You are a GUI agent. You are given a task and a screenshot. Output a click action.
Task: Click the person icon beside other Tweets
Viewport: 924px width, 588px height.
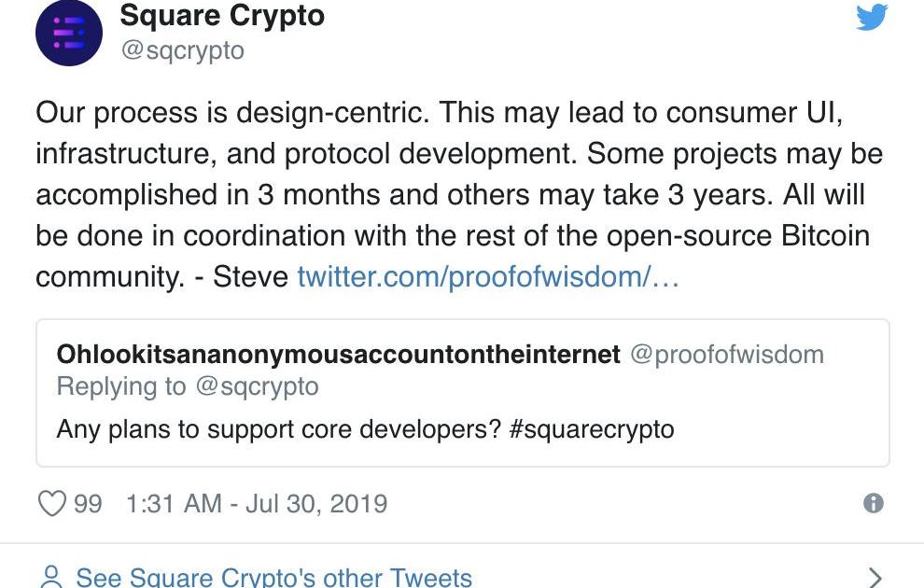tap(52, 576)
